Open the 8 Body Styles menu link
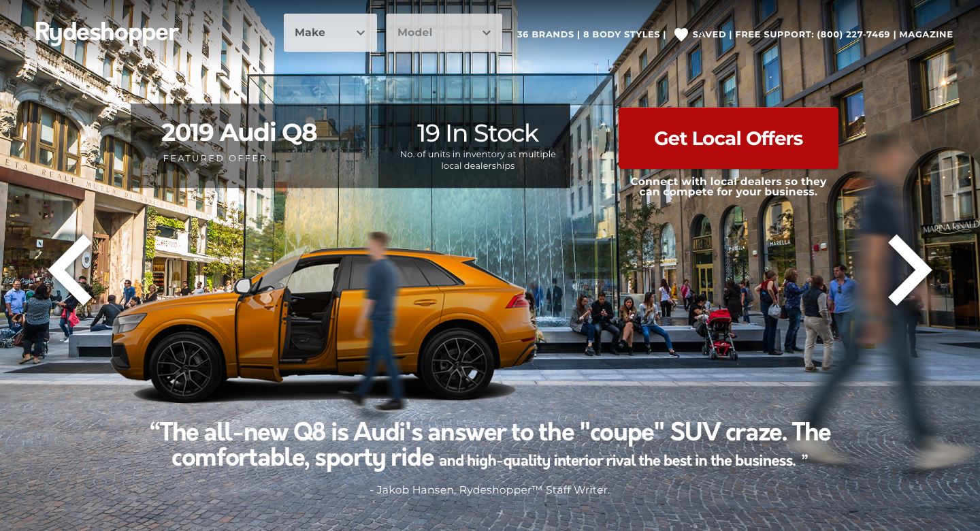980x531 pixels. point(621,35)
